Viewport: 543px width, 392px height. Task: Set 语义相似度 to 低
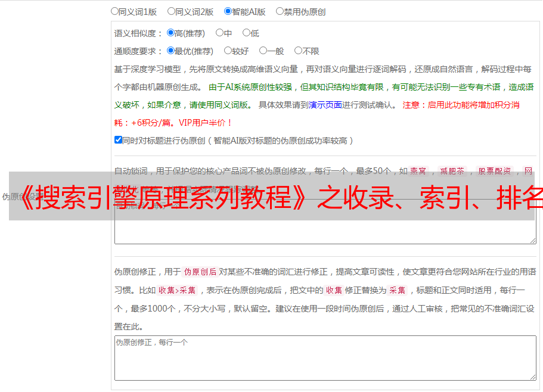(x=246, y=33)
